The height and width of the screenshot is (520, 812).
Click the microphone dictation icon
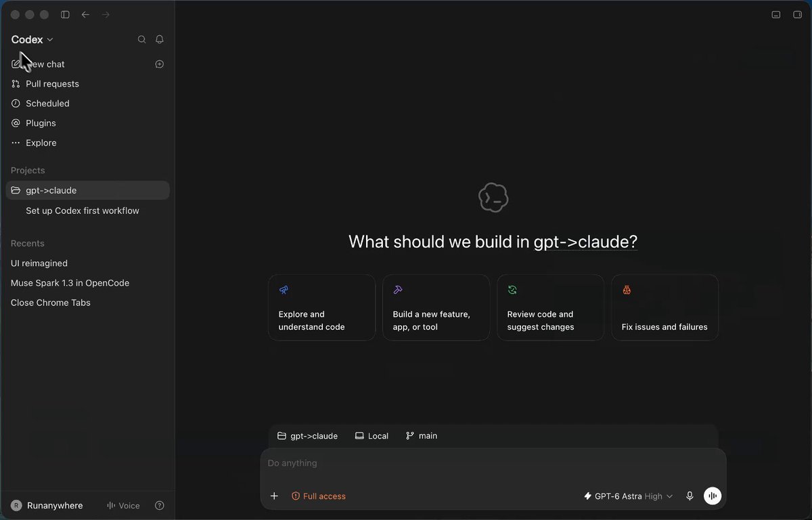point(690,496)
